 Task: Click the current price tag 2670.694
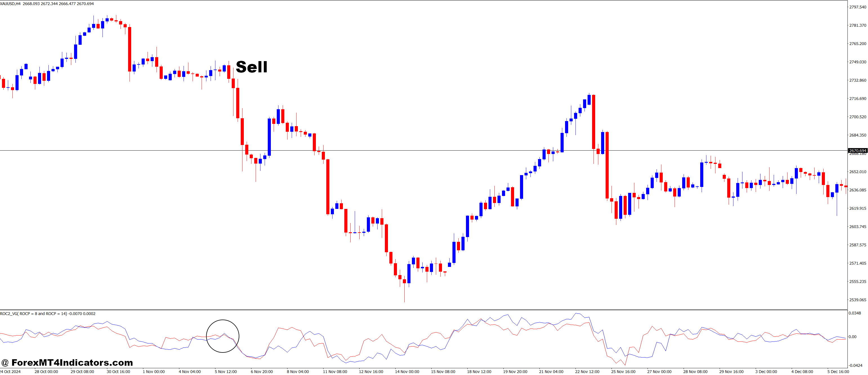coord(858,151)
